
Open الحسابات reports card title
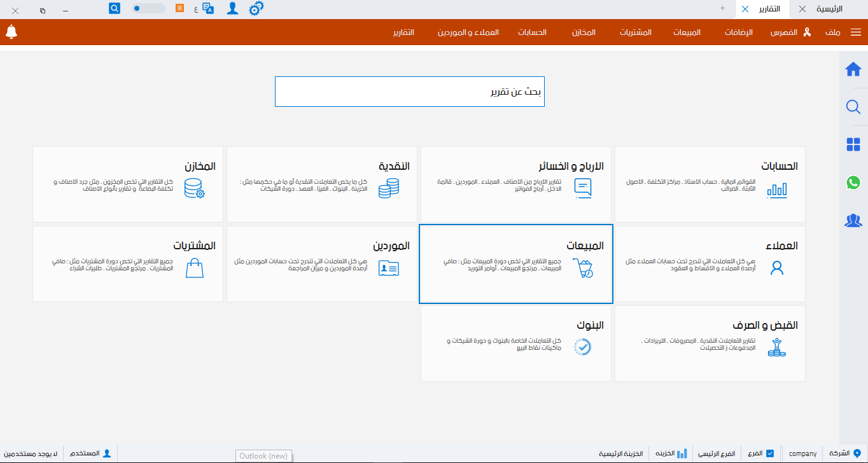780,167
